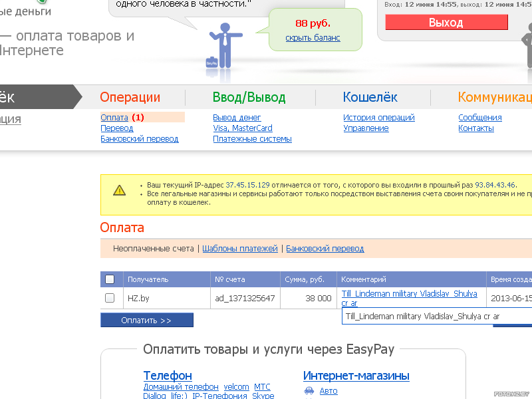Viewport: 532px width, 399px height.
Task: Click the Интернет-магазины heading link
Action: (356, 376)
